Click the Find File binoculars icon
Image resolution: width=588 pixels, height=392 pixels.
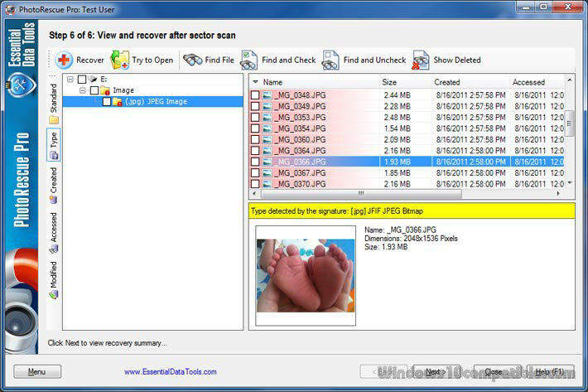(x=193, y=60)
